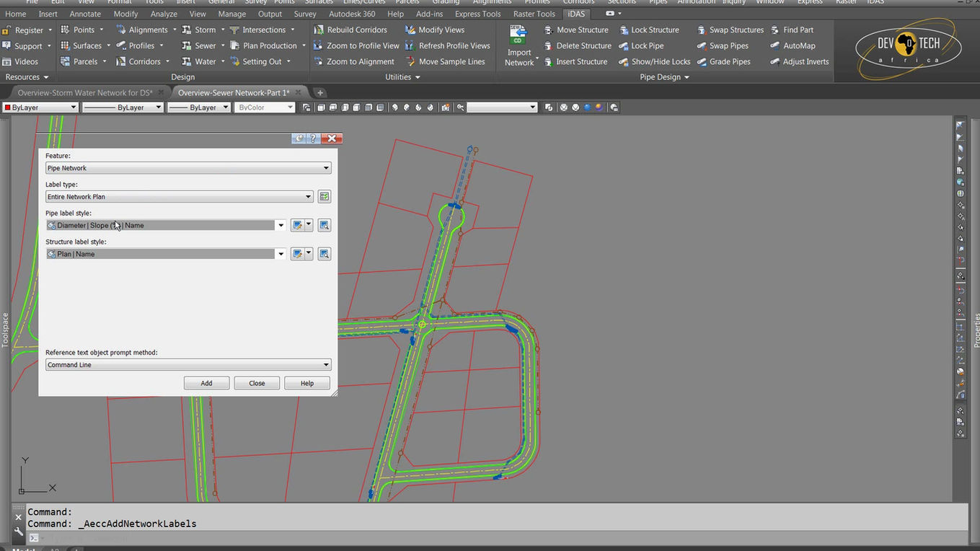Open Label type dropdown Entire Network Plan
Screen dimensions: 980x551
click(x=180, y=197)
